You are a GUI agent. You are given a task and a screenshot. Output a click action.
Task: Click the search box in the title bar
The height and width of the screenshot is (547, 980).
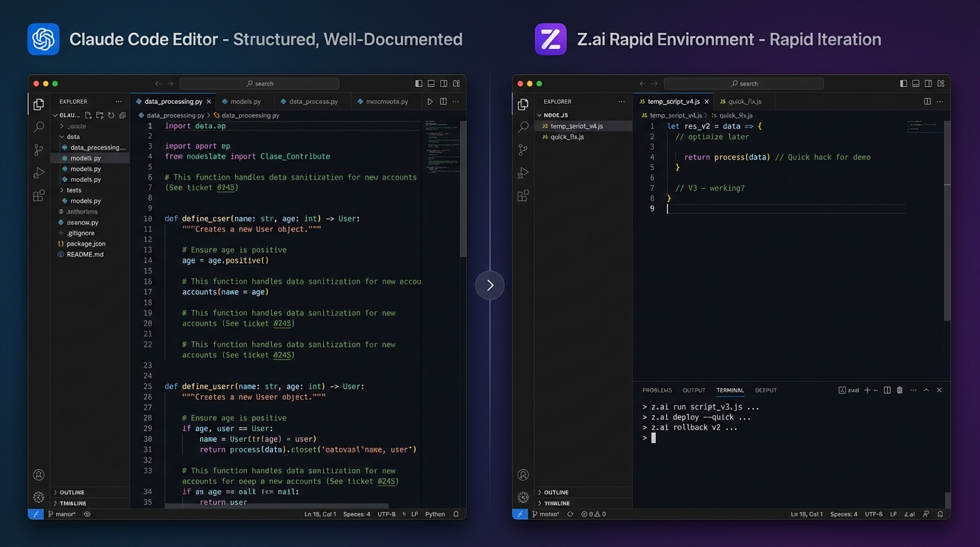pyautogui.click(x=260, y=83)
